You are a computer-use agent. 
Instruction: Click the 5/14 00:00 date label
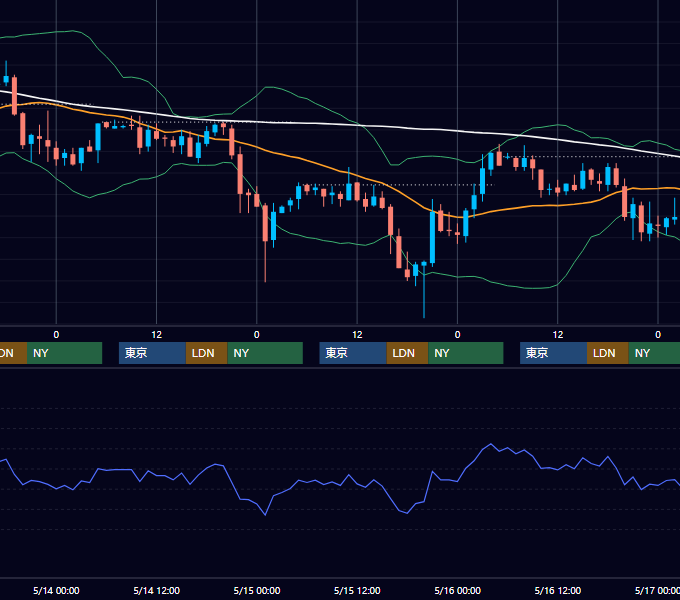point(56,590)
